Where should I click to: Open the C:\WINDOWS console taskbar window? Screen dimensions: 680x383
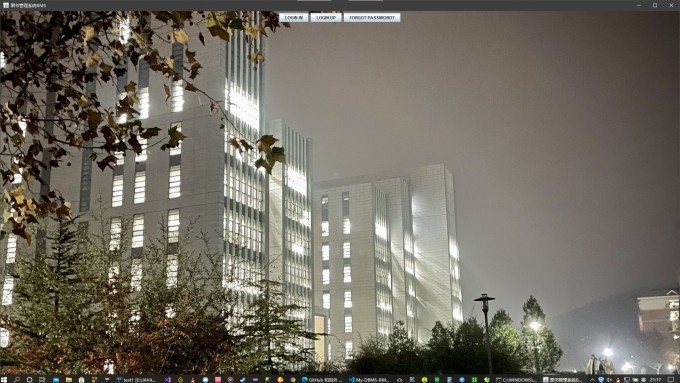pyautogui.click(x=517, y=380)
